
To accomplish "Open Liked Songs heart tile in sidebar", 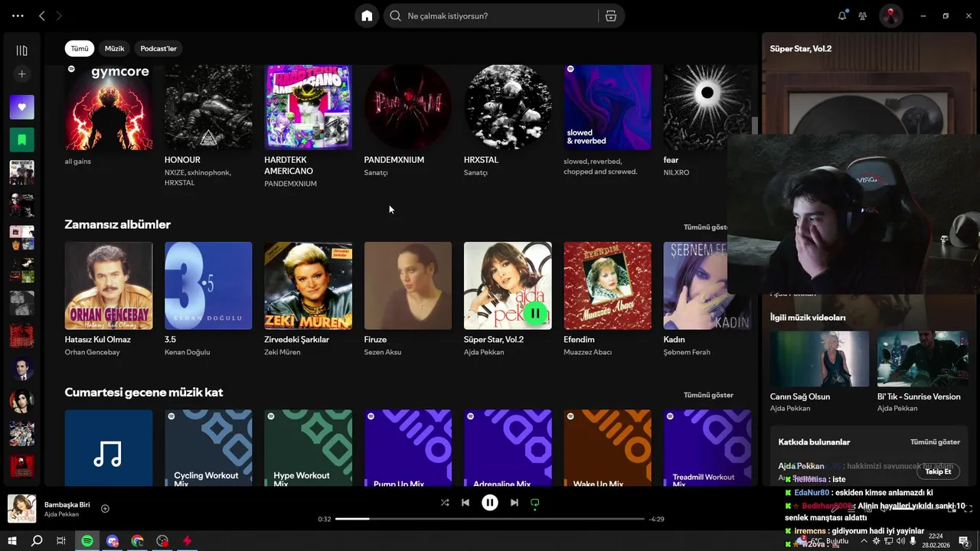I will coord(21,107).
